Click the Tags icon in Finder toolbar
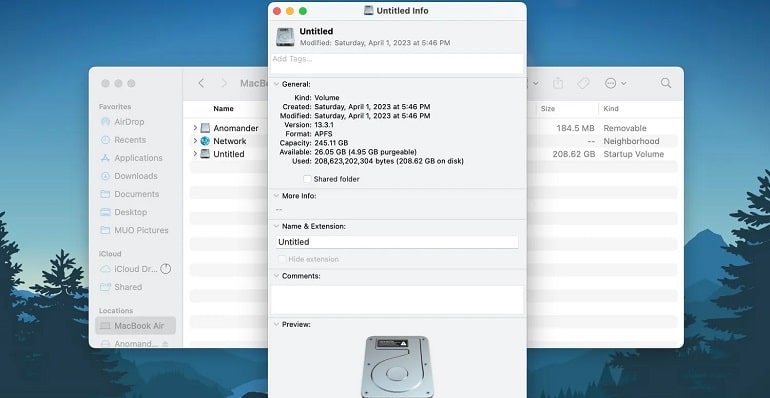This screenshot has height=398, width=770. [583, 83]
